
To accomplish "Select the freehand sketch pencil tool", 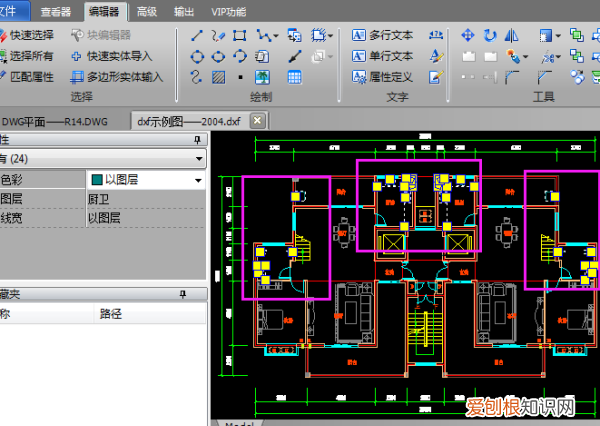I will [x=218, y=36].
